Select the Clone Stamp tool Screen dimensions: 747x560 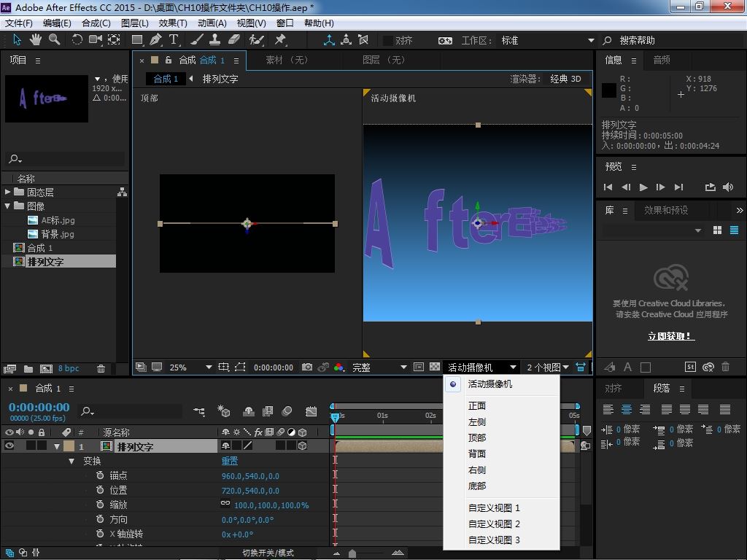click(x=215, y=39)
